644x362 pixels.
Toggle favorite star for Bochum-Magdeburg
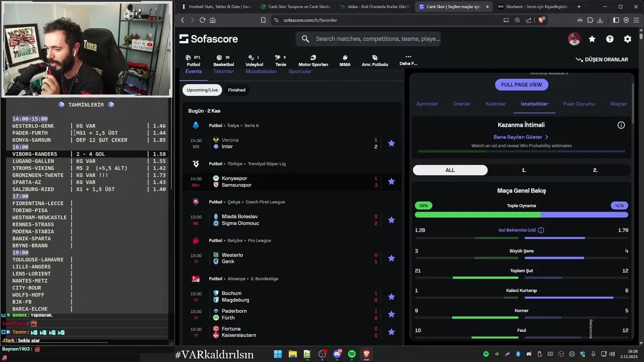tap(391, 297)
